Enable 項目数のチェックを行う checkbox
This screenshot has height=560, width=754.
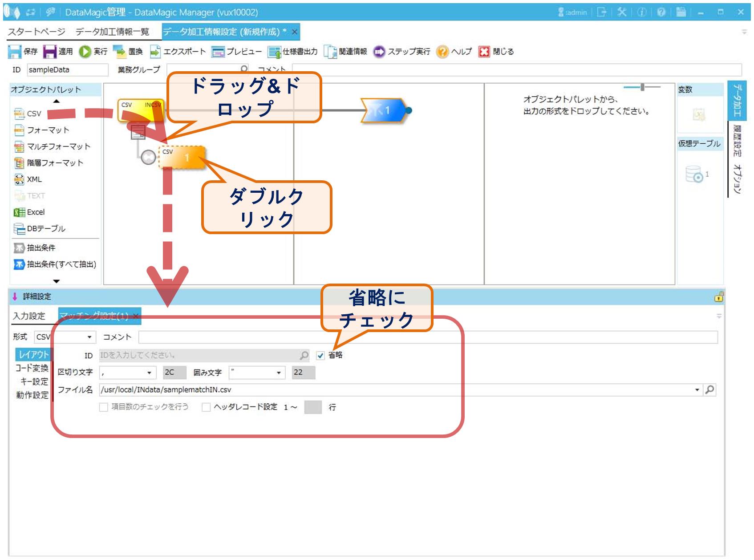click(x=104, y=407)
